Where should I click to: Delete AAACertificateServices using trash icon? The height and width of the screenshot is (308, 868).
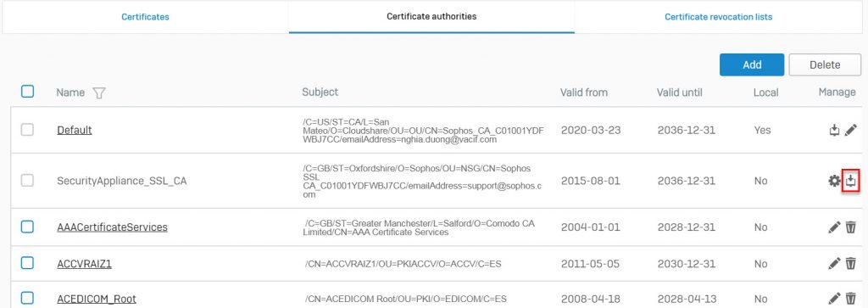pyautogui.click(x=851, y=227)
